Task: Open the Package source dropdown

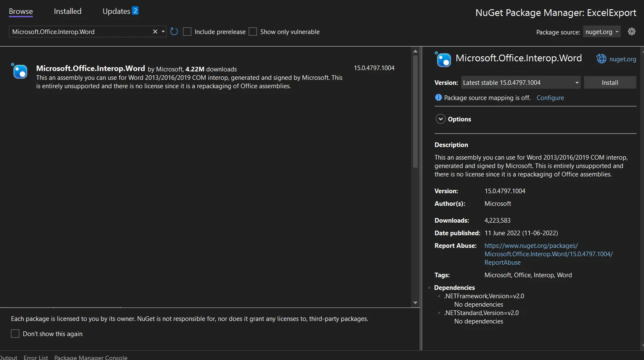Action: 602,32
